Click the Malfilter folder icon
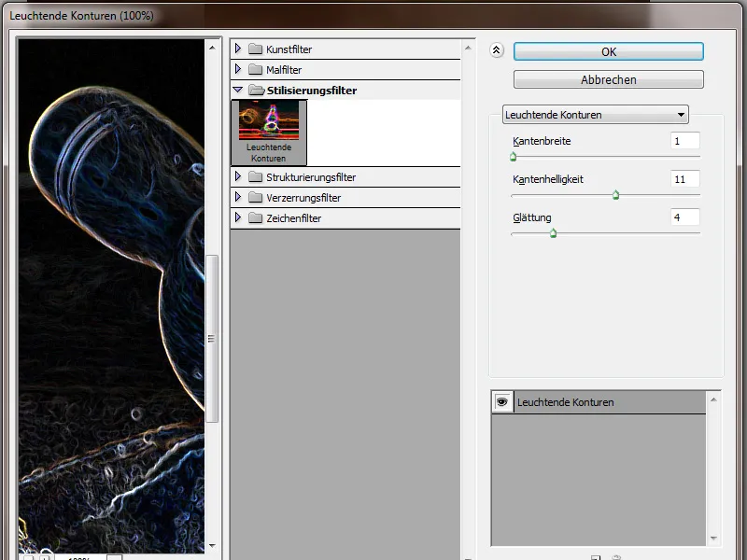The height and width of the screenshot is (560, 747). point(255,69)
